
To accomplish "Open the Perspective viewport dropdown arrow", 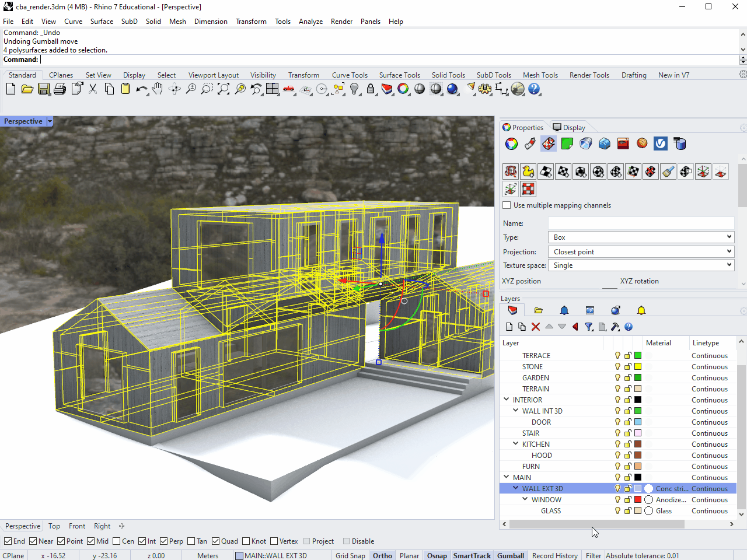I will pos(50,121).
